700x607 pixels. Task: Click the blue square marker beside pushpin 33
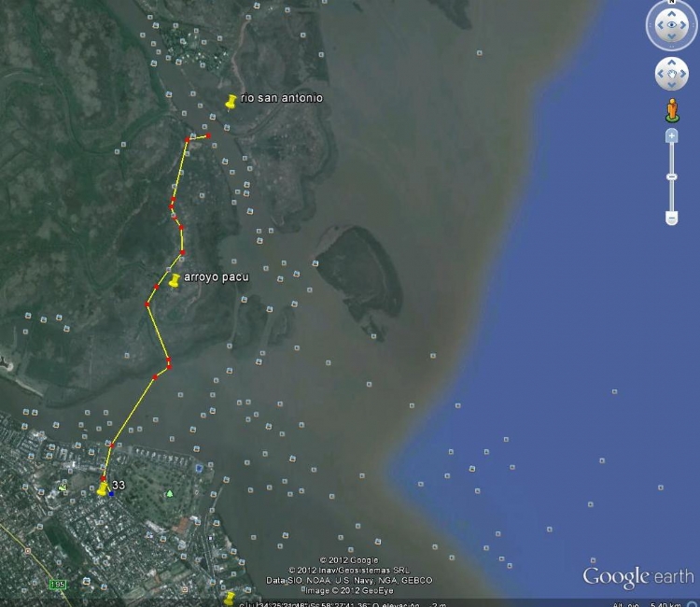tap(112, 494)
